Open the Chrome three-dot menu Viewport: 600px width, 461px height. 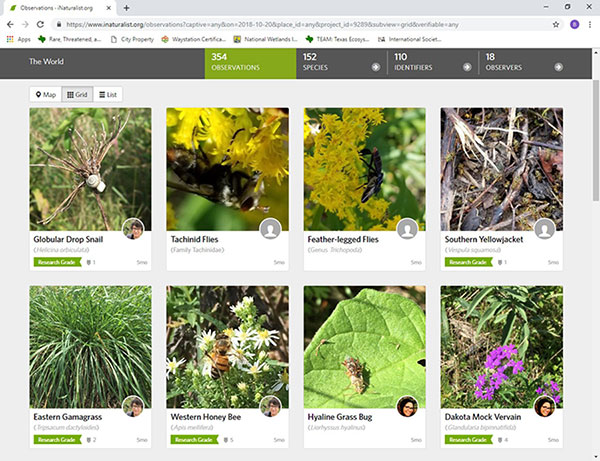(590, 23)
